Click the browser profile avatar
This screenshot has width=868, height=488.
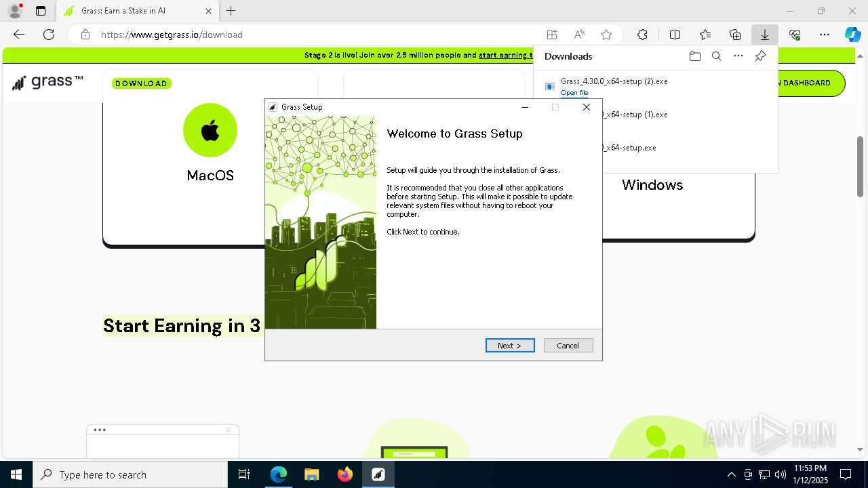15,11
